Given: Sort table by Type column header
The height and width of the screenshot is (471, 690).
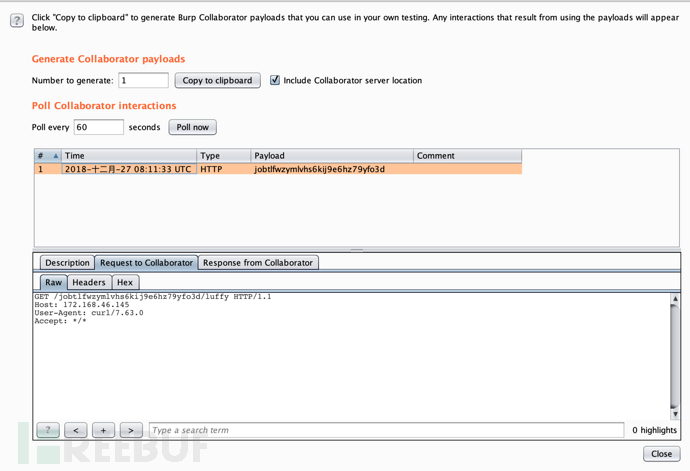Looking at the screenshot, I should (224, 156).
